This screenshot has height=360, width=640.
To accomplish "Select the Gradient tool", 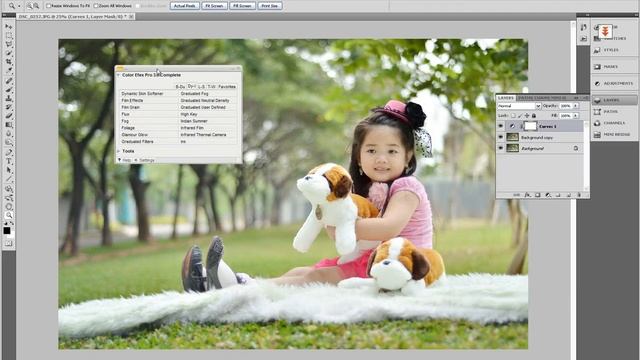I will 9,124.
